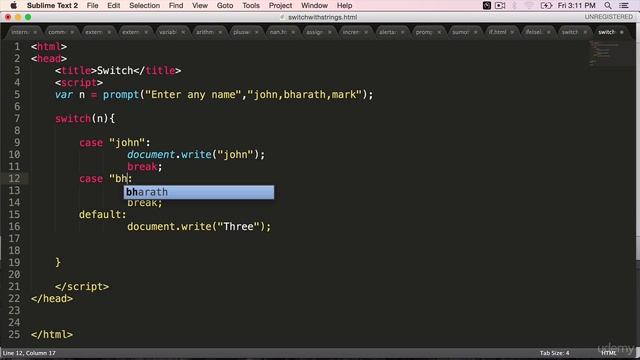
Task: Open the View menu
Action: (x=200, y=5)
